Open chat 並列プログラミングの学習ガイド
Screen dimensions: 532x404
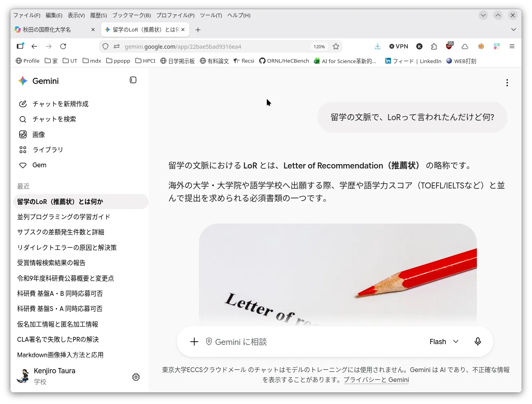coord(81,217)
